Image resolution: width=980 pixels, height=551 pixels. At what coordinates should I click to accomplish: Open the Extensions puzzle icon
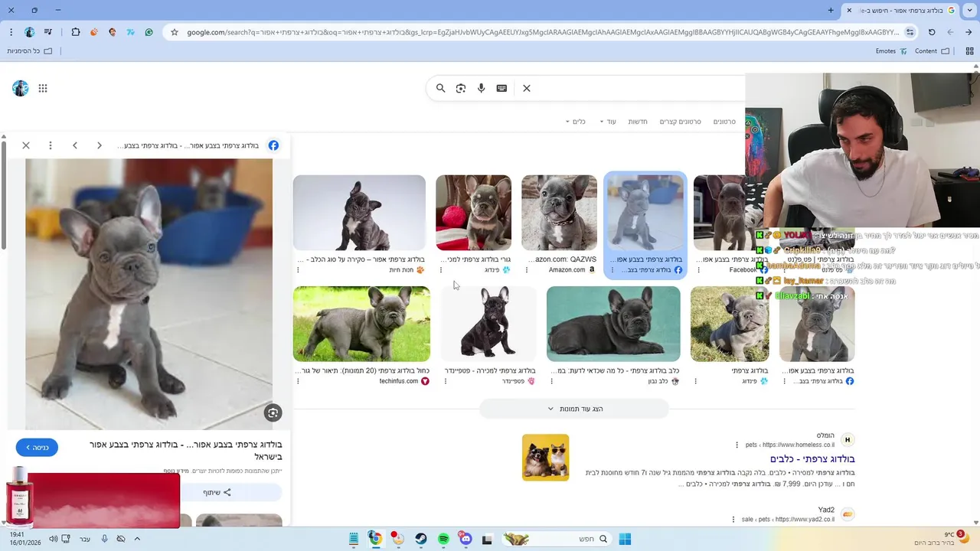click(75, 32)
